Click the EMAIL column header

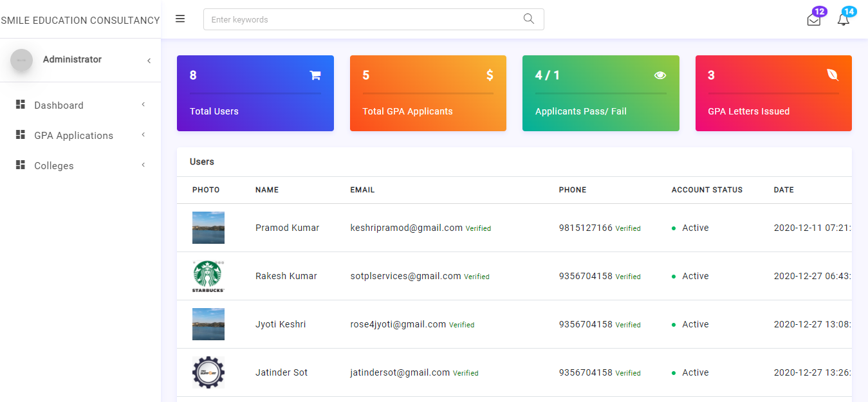(x=362, y=190)
